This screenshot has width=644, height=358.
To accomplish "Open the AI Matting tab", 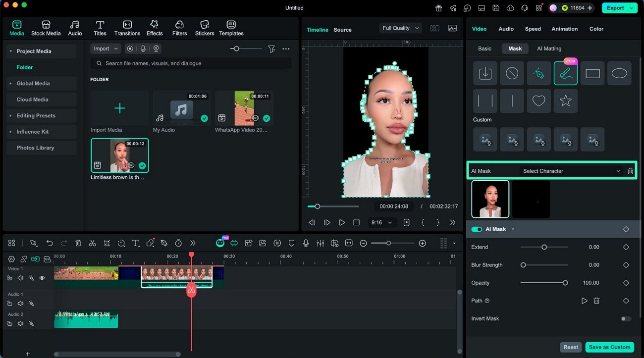I will [x=549, y=49].
